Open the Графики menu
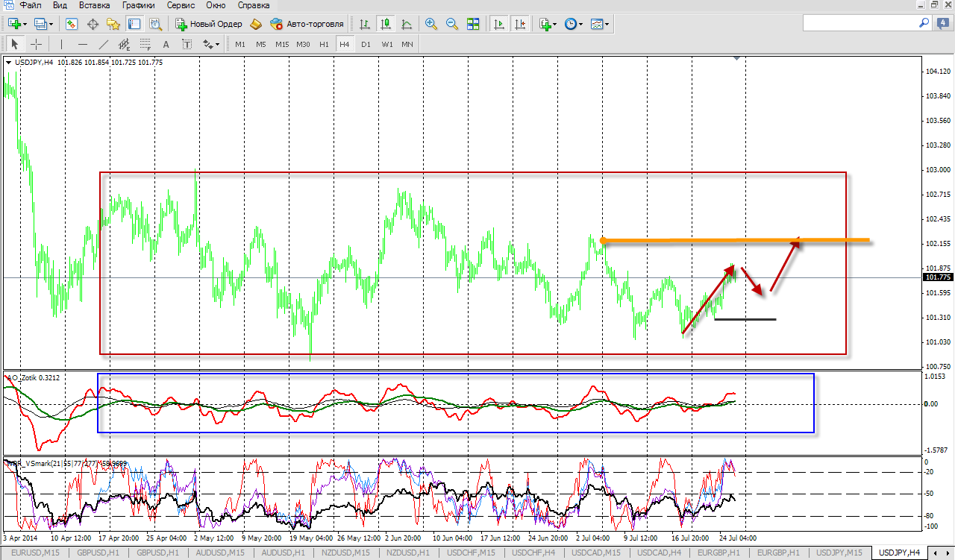Image resolution: width=955 pixels, height=560 pixels. tap(139, 5)
